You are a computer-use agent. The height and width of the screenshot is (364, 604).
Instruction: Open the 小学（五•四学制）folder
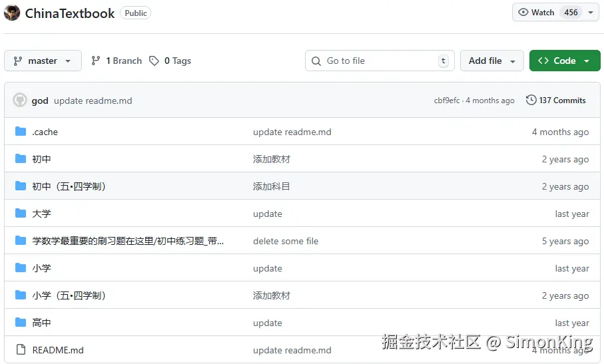coord(69,296)
